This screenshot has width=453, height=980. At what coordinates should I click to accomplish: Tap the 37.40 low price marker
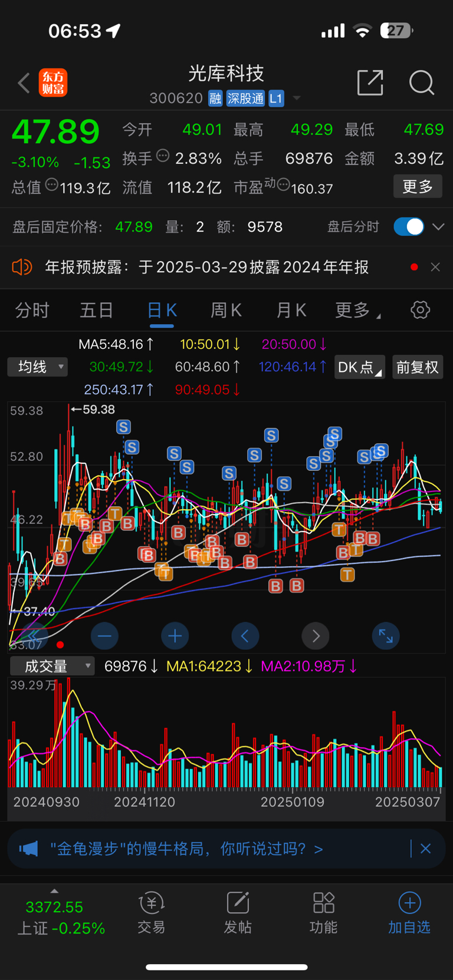[x=34, y=611]
